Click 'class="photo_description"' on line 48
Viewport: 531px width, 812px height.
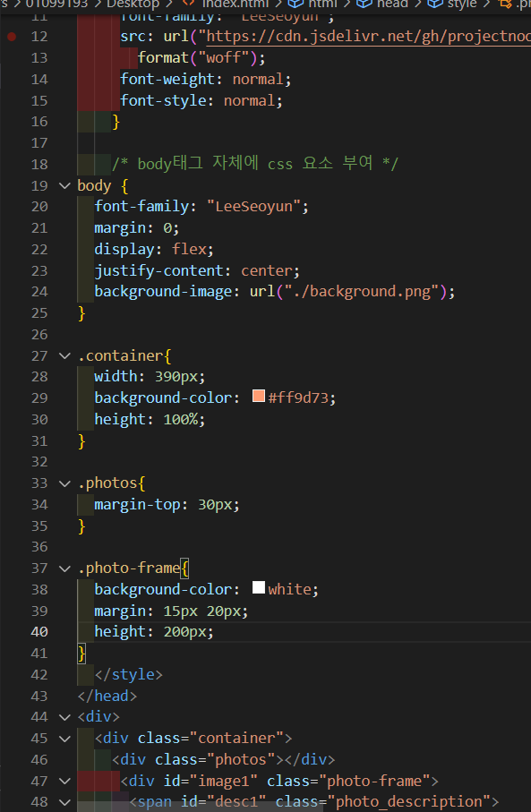coord(383,802)
